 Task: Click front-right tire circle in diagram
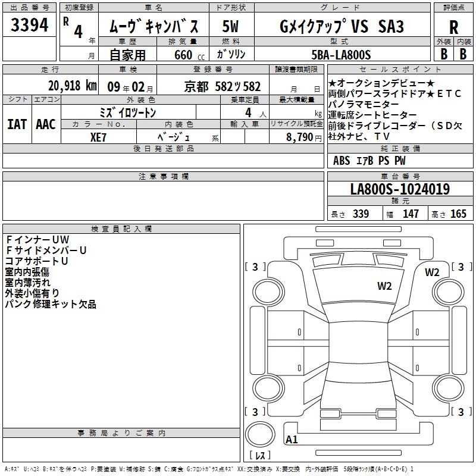pos(449,292)
